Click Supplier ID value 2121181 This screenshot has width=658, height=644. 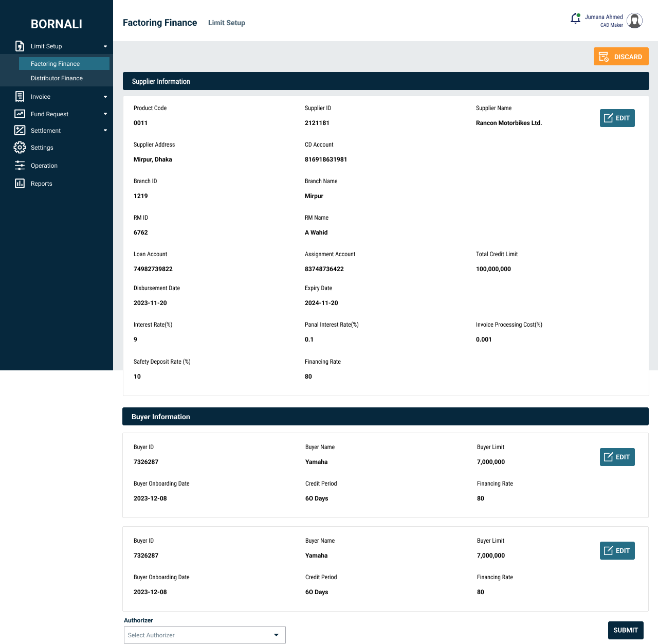pos(317,123)
